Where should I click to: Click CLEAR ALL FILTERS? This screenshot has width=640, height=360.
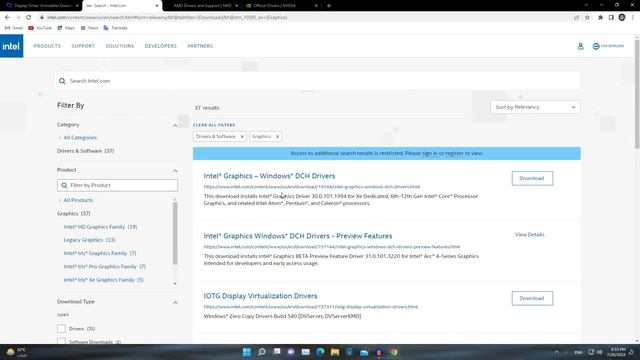point(214,125)
